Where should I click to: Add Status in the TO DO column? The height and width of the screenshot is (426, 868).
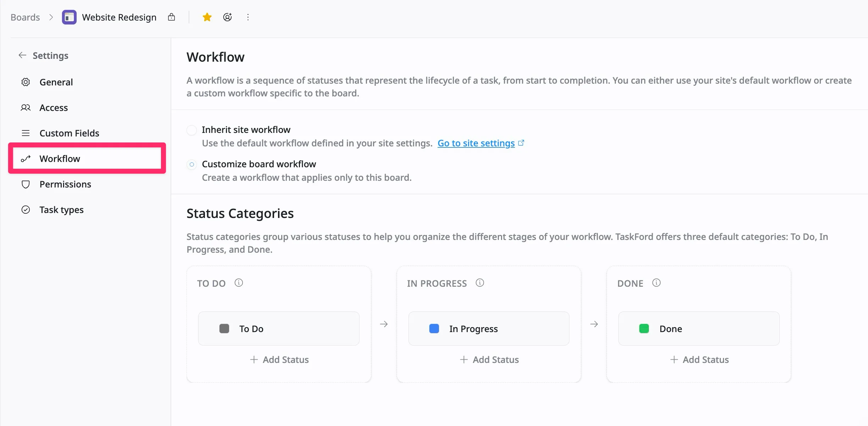coord(279,360)
